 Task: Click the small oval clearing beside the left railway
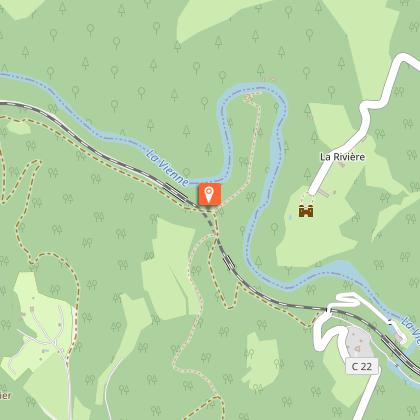[x=19, y=128]
